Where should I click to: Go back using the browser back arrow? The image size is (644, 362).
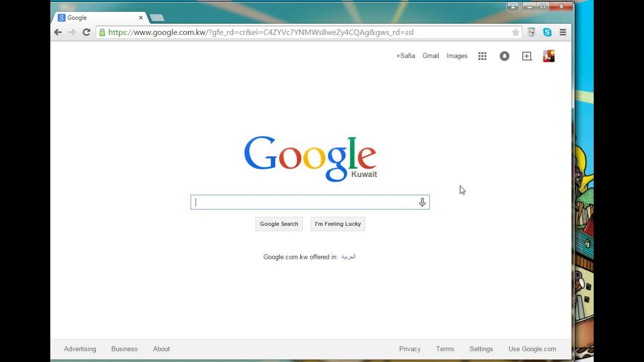click(x=58, y=32)
